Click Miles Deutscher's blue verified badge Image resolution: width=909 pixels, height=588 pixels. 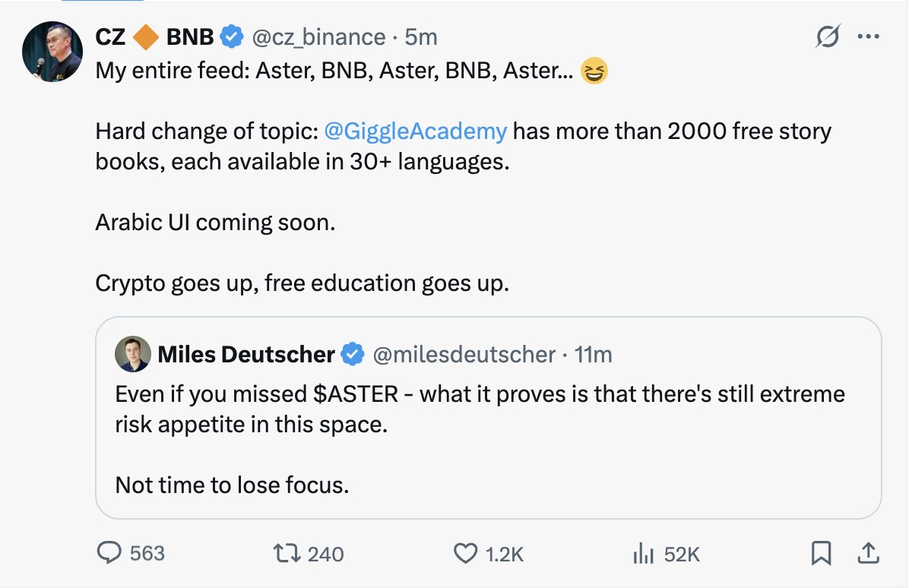pyautogui.click(x=351, y=354)
